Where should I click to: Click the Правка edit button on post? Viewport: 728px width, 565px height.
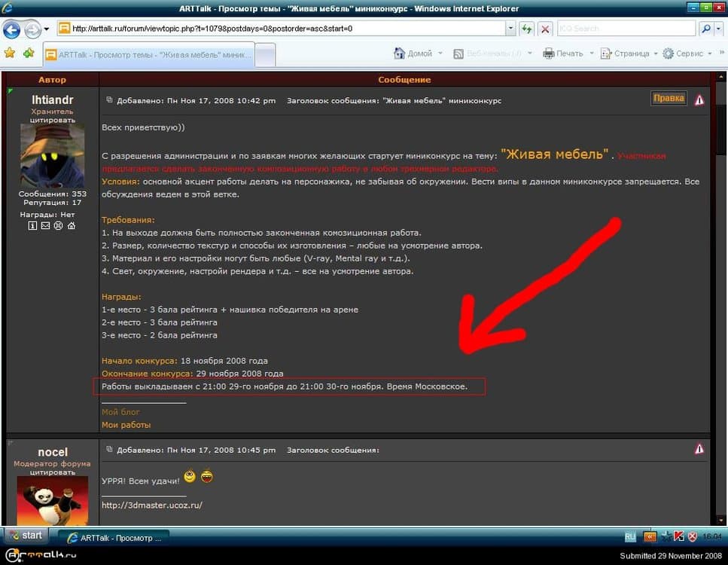[669, 99]
